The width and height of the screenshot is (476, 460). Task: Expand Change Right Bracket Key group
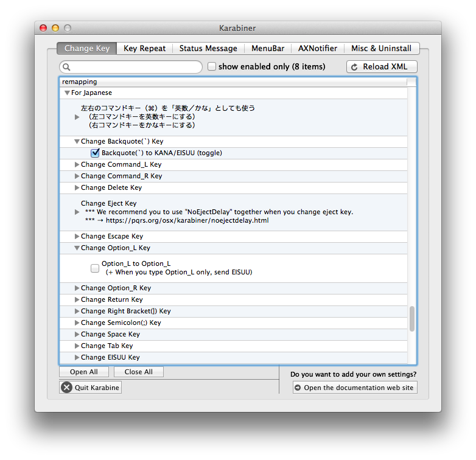77,311
